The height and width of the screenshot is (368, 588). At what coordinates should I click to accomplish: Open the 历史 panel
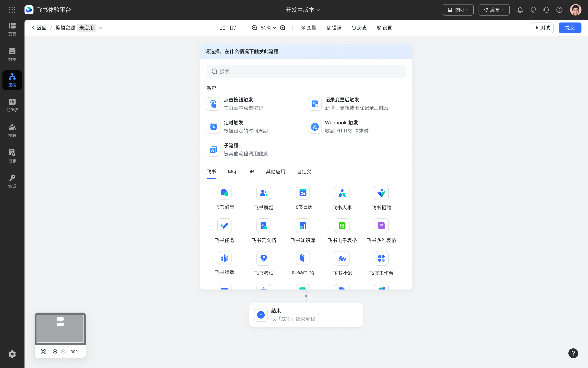(359, 28)
